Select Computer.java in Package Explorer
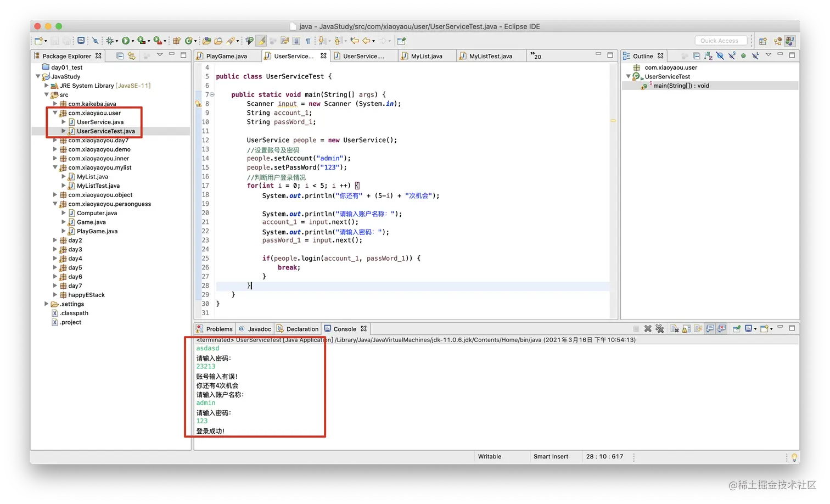 97,213
